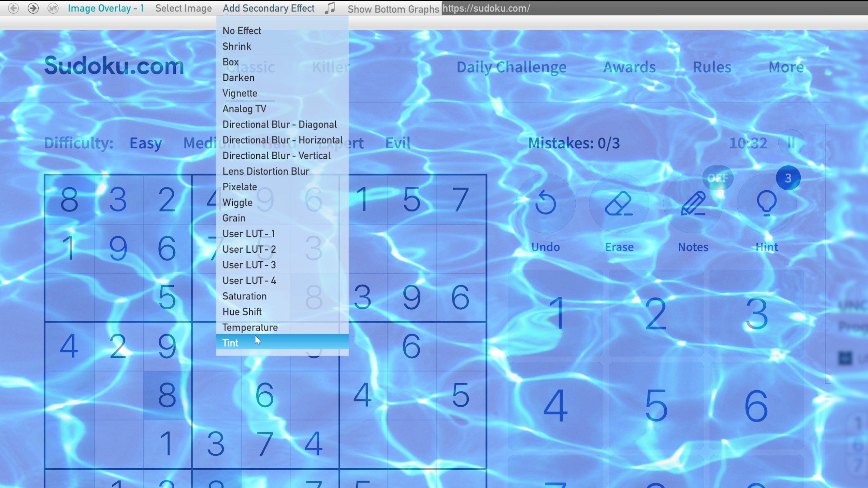Toggle the Notes pencil mode
Screen dimensions: 868x488
coord(693,203)
